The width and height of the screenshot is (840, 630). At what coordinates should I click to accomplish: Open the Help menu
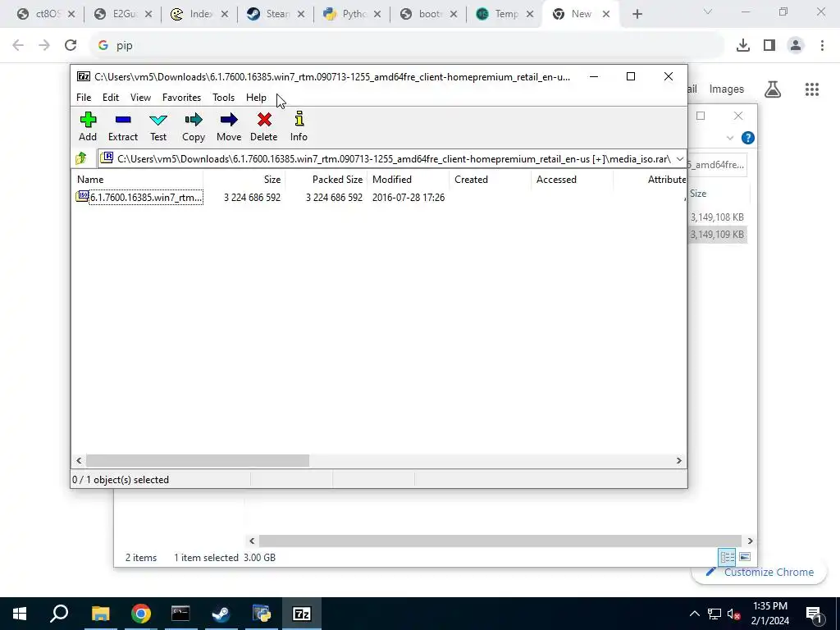256,98
